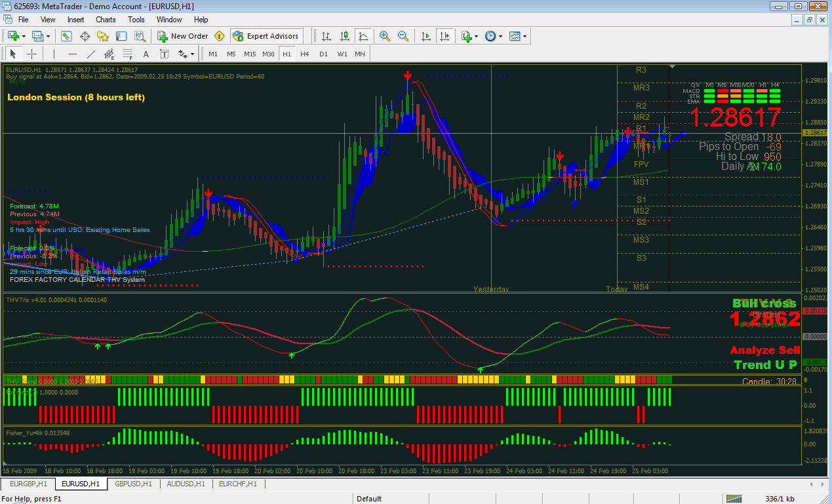832x504 pixels.
Task: Switch chart to candlesticks view
Action: point(344,36)
